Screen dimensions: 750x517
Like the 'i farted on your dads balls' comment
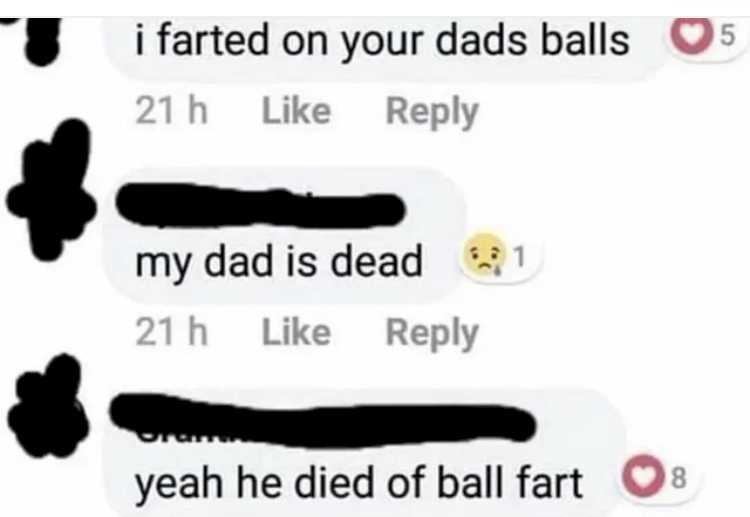296,111
